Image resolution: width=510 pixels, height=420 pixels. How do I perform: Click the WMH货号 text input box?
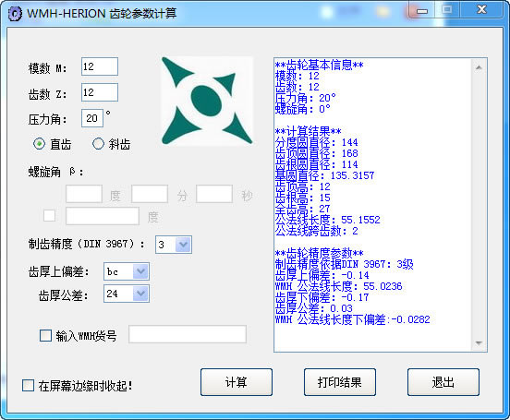188,334
